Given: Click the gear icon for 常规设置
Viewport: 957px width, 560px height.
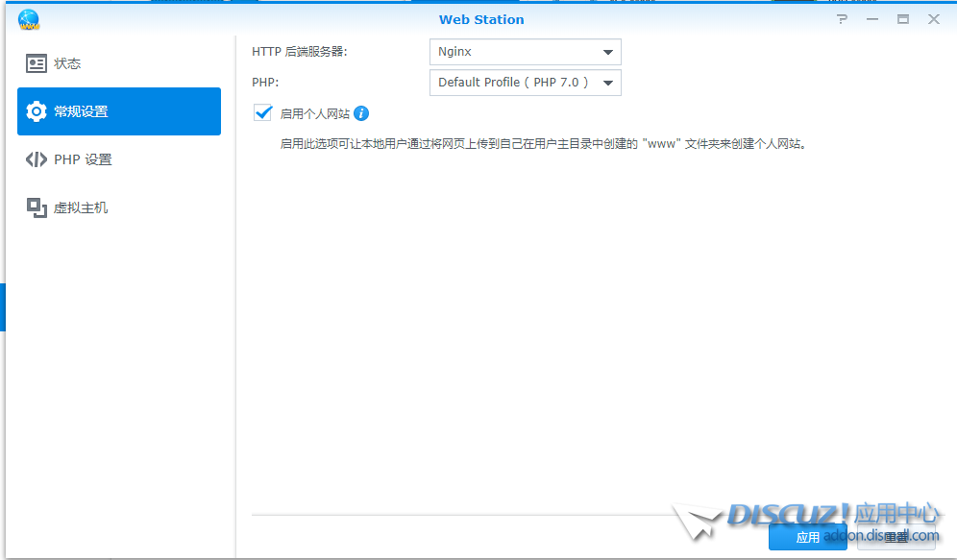Looking at the screenshot, I should coord(36,111).
